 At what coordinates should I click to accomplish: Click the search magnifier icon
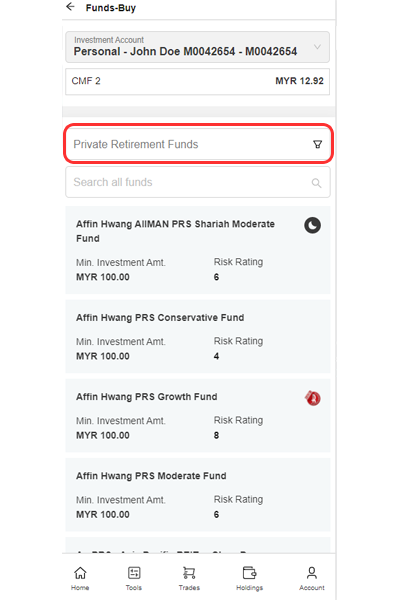[316, 183]
